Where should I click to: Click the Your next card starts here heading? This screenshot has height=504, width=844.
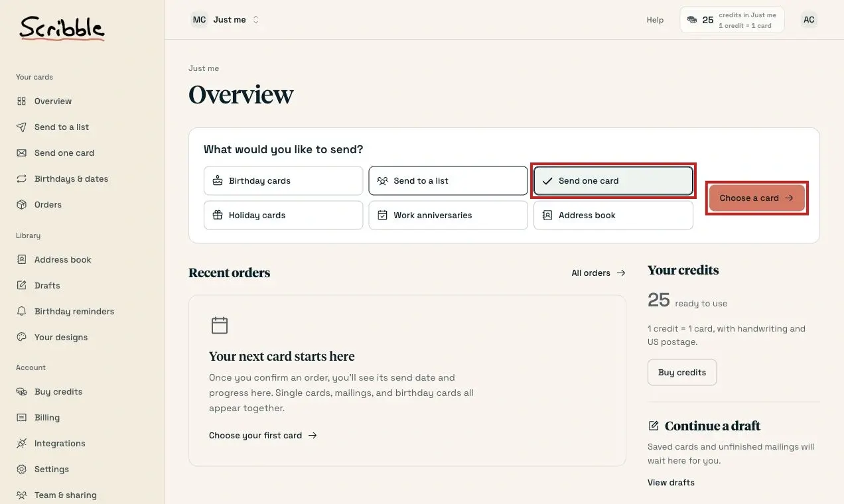pyautogui.click(x=282, y=357)
